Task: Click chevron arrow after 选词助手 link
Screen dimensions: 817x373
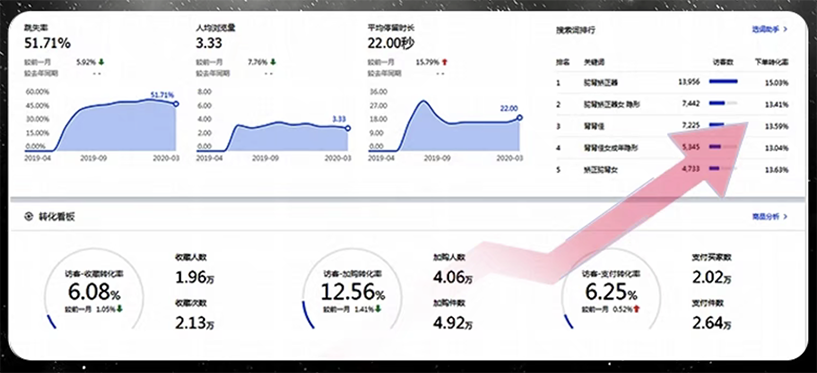Action: pos(785,29)
